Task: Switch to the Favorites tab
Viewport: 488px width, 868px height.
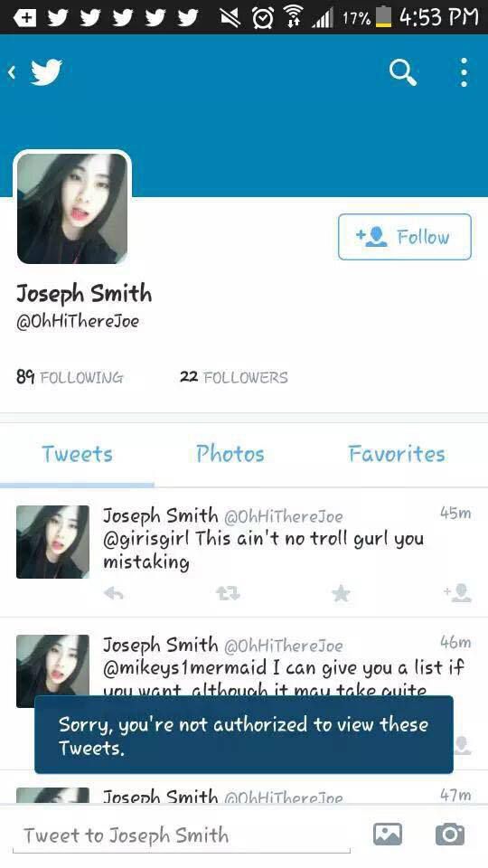Action: [396, 455]
